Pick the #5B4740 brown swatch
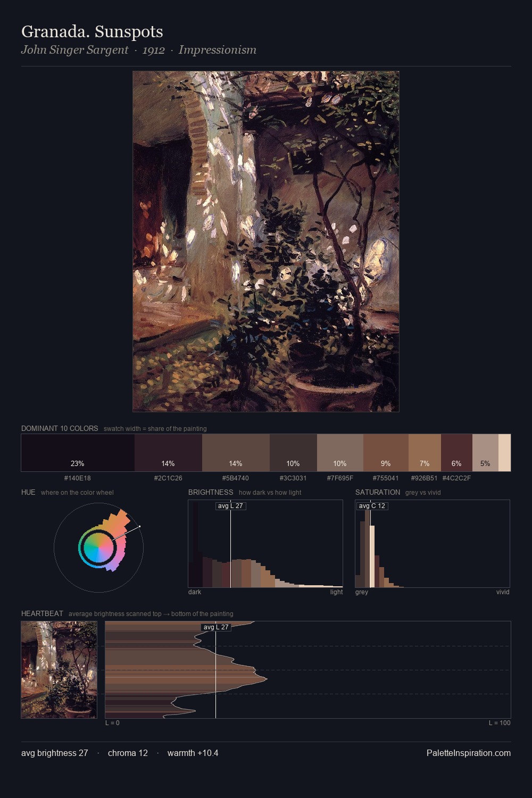Viewport: 532px width, 798px height. click(236, 453)
